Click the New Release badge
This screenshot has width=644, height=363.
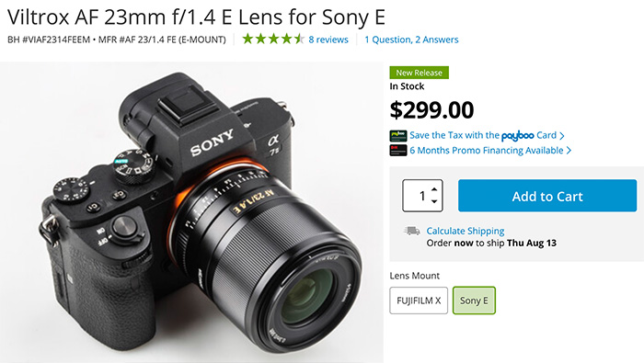419,73
